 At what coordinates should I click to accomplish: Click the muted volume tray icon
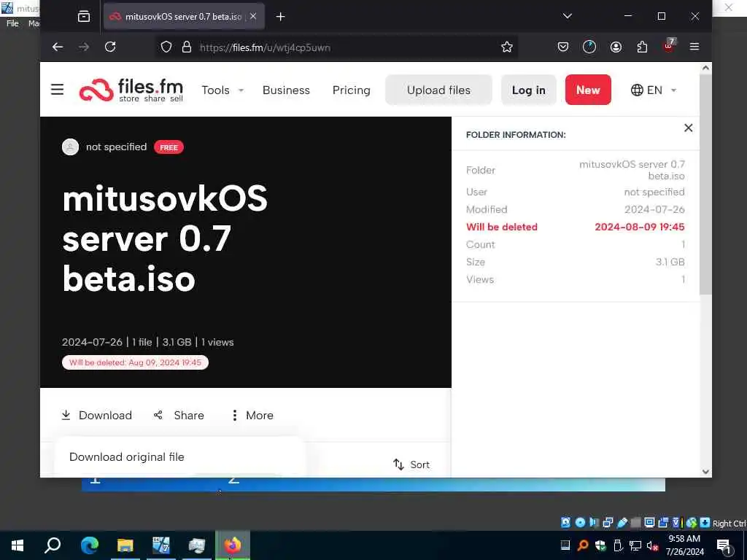point(653,545)
